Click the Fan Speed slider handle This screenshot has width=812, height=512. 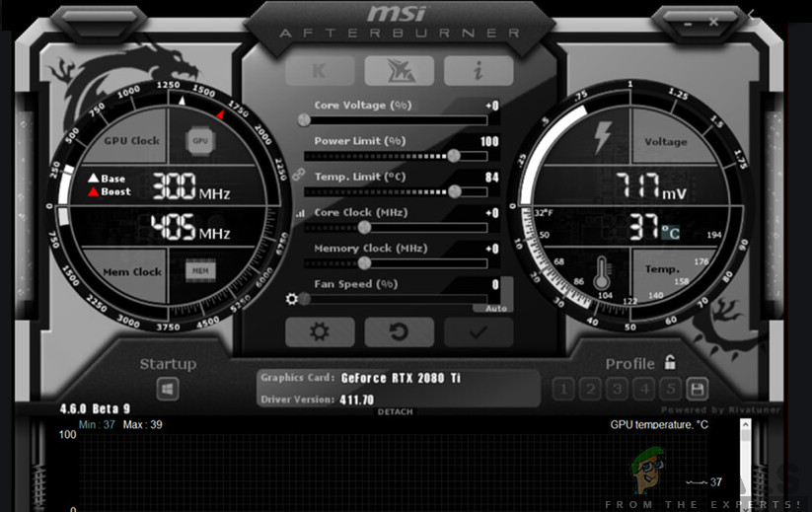305,299
